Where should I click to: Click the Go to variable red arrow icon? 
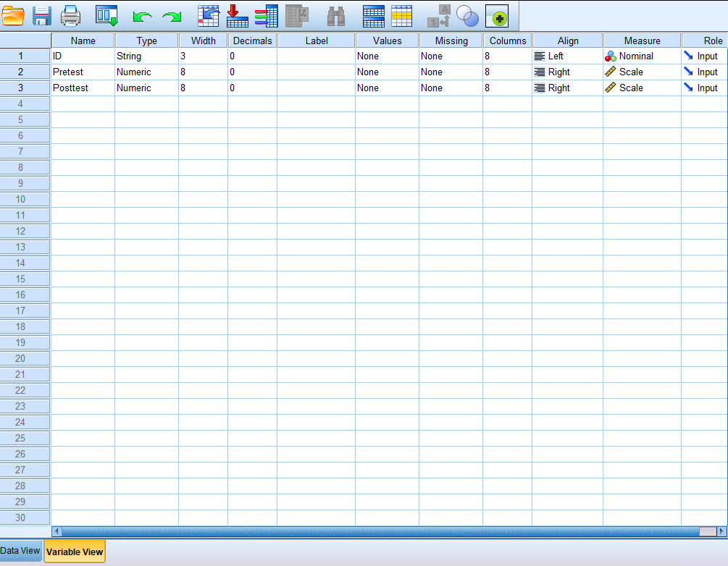click(238, 16)
